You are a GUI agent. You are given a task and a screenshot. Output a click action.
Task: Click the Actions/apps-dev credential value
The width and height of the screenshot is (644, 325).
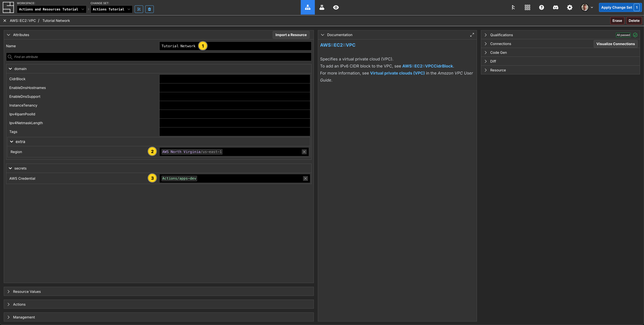coord(179,178)
